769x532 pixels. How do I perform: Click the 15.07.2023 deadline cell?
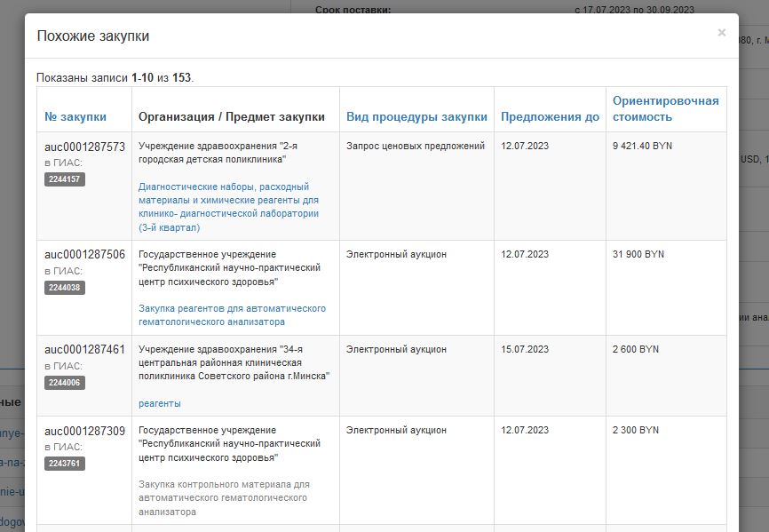click(525, 350)
